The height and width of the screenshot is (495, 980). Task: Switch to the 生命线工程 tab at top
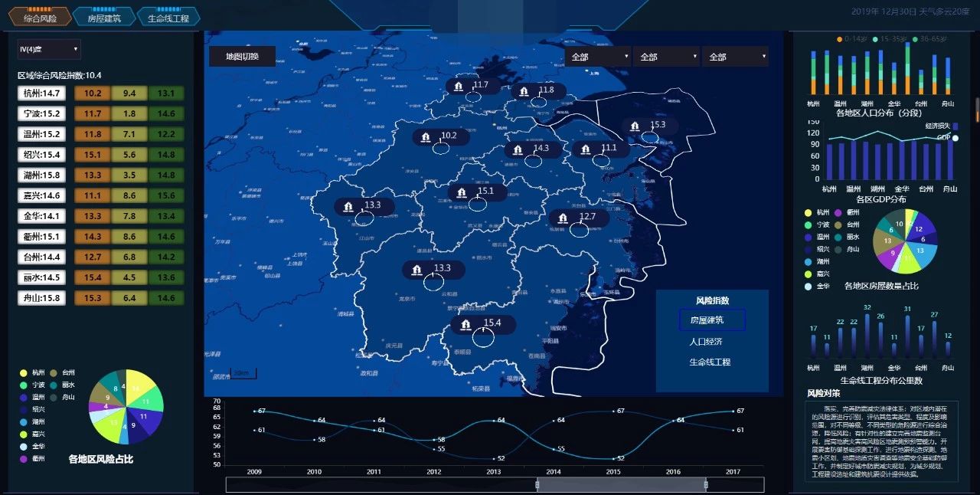pos(168,18)
